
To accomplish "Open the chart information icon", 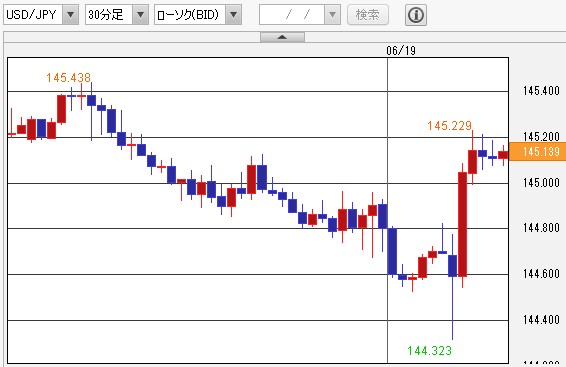I will click(416, 15).
